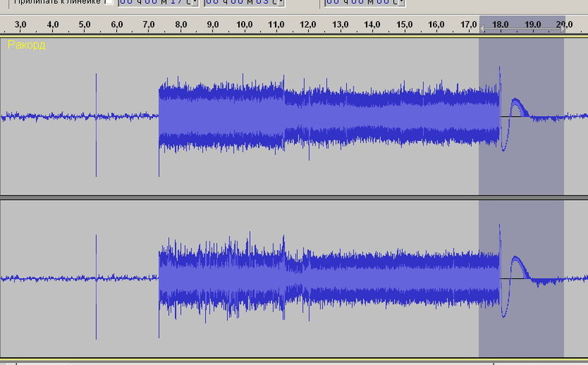Open the dropdown of the 03-second time field
588x365 pixels.
point(281,2)
